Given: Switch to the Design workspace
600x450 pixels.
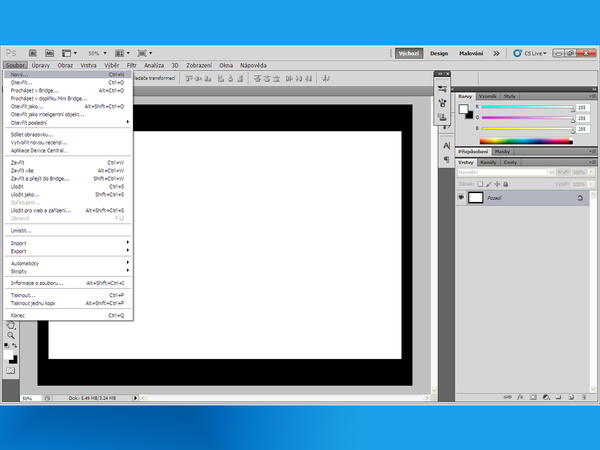Looking at the screenshot, I should [439, 52].
